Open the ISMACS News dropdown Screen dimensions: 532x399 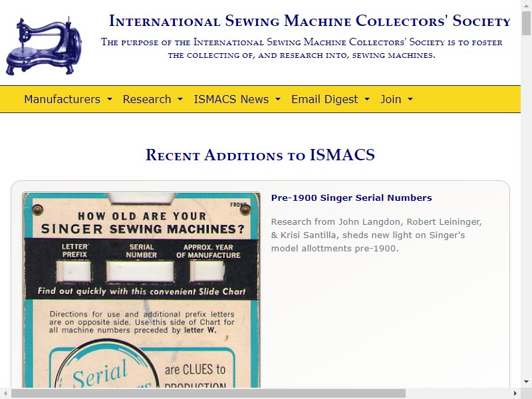coord(237,99)
